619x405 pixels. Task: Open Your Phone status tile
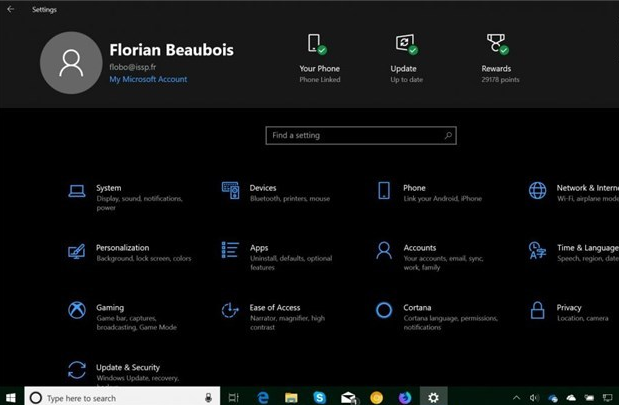click(x=319, y=59)
